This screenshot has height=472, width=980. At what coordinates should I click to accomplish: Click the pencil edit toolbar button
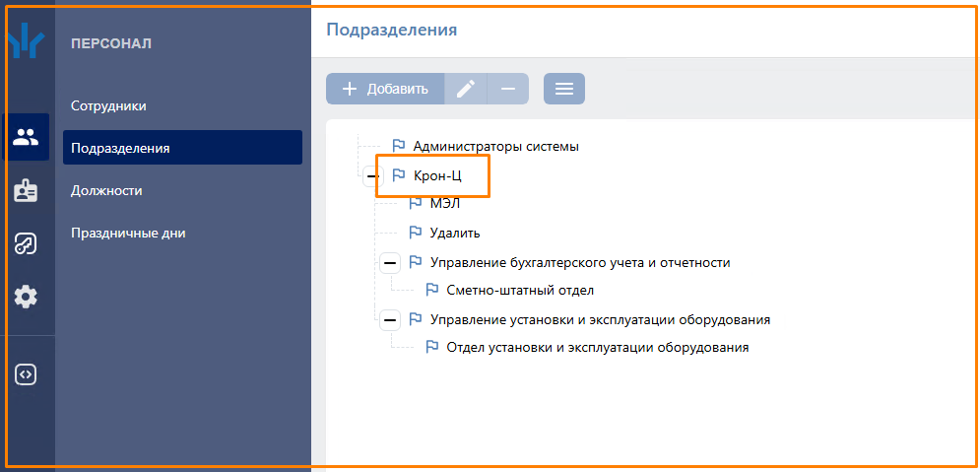point(466,89)
